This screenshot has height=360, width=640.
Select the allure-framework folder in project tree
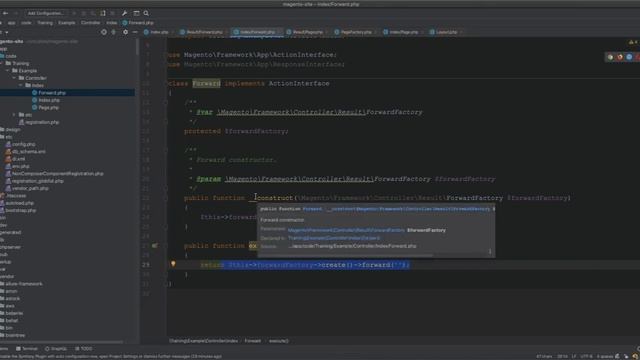pyautogui.click(x=24, y=284)
